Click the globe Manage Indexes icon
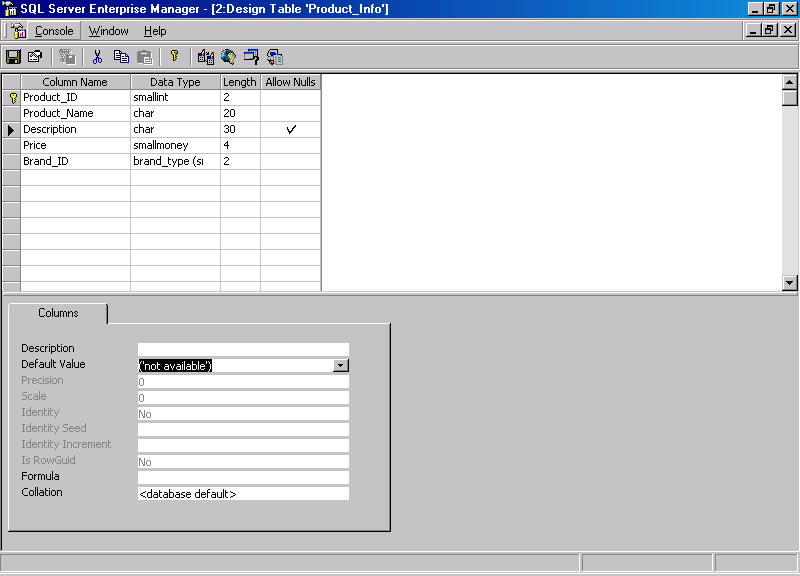This screenshot has width=800, height=576. [x=229, y=57]
